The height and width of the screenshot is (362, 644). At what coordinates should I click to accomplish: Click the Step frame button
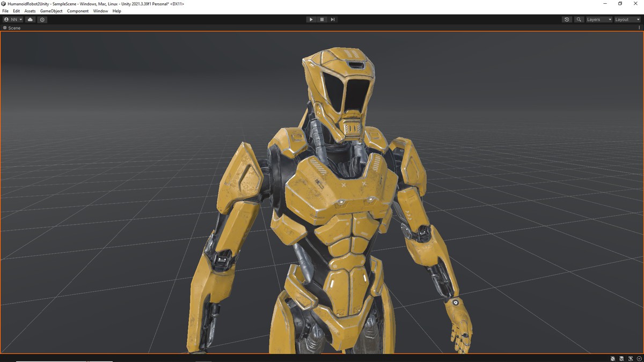point(333,19)
